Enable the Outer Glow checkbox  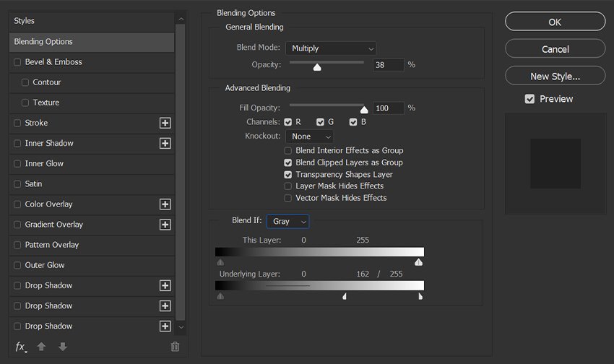click(x=17, y=265)
